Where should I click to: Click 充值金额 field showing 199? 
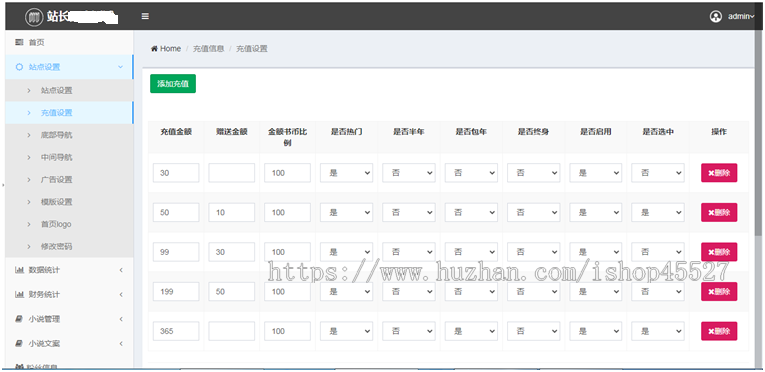click(176, 291)
